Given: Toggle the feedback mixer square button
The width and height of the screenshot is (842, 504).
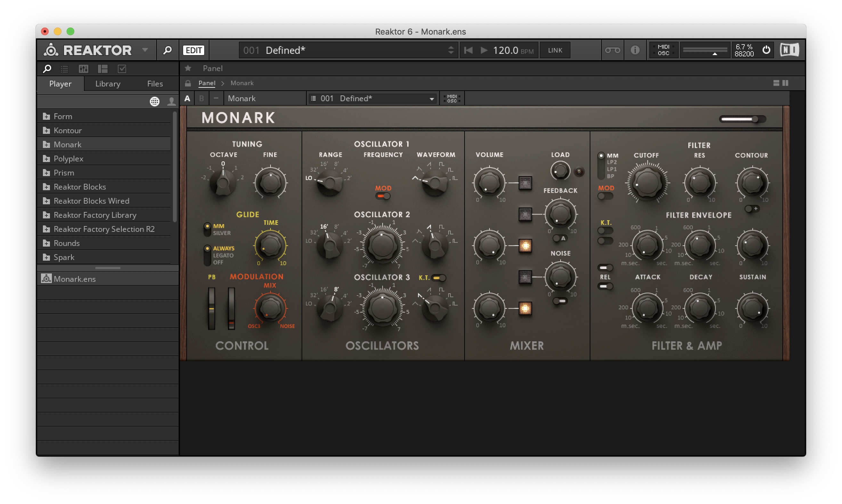Looking at the screenshot, I should [x=525, y=214].
